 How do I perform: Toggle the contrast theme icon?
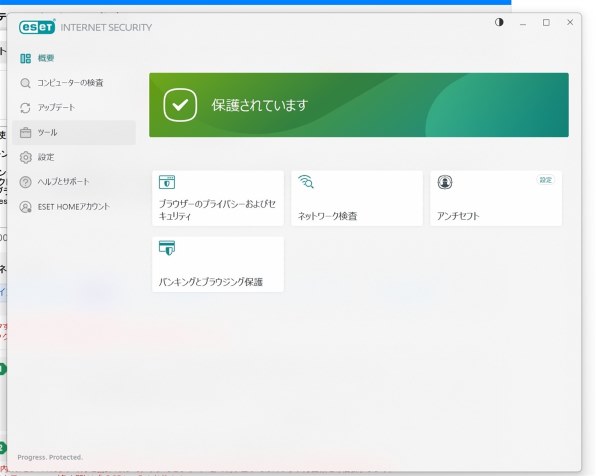point(499,22)
